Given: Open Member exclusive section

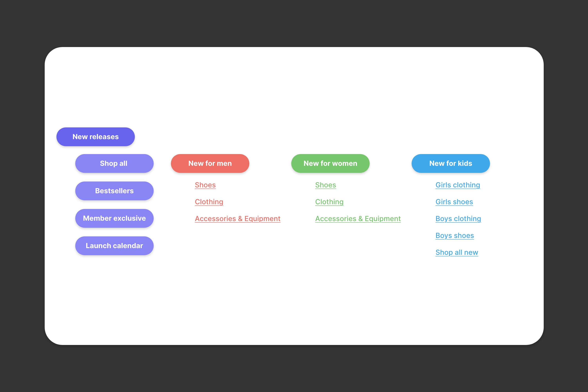Looking at the screenshot, I should [114, 218].
